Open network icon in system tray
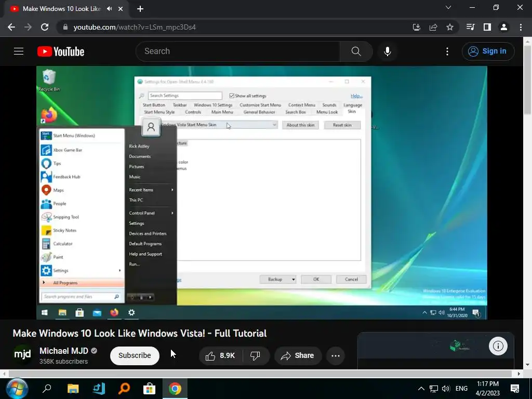The height and width of the screenshot is (399, 532). [x=434, y=389]
